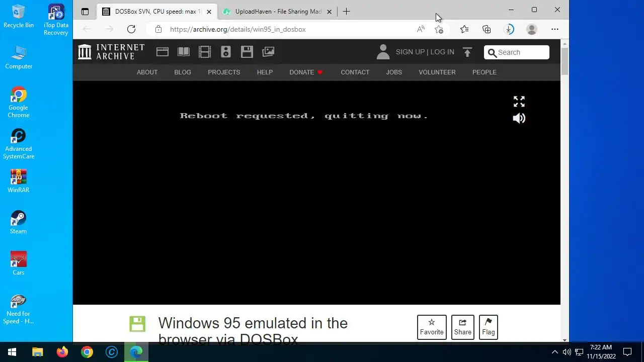
Task: Open Firefox from the taskbar
Action: click(x=62, y=352)
